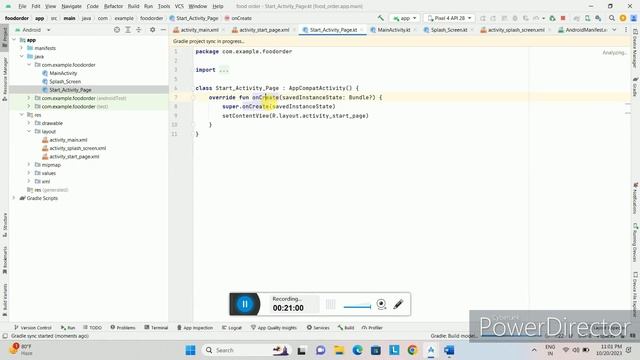
Task: Open the Tools menu
Action: pyautogui.click(x=164, y=6)
